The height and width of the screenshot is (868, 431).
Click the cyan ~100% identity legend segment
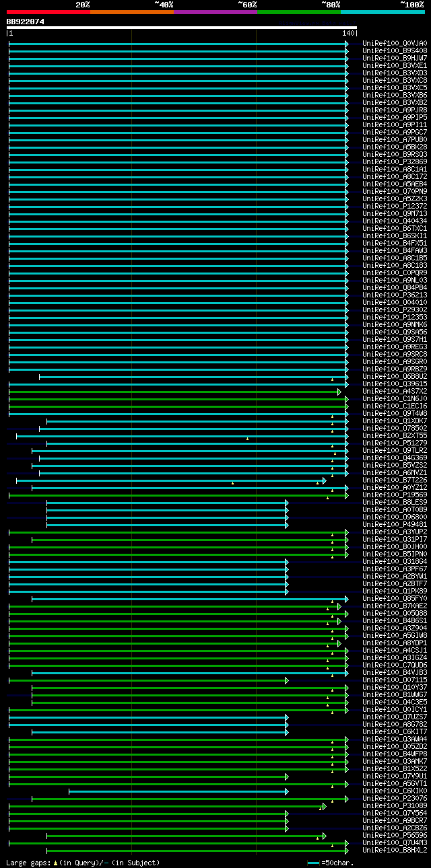pyautogui.click(x=382, y=12)
